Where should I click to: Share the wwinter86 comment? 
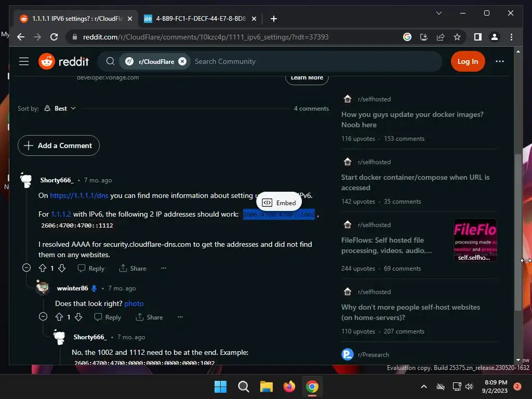pyautogui.click(x=149, y=317)
